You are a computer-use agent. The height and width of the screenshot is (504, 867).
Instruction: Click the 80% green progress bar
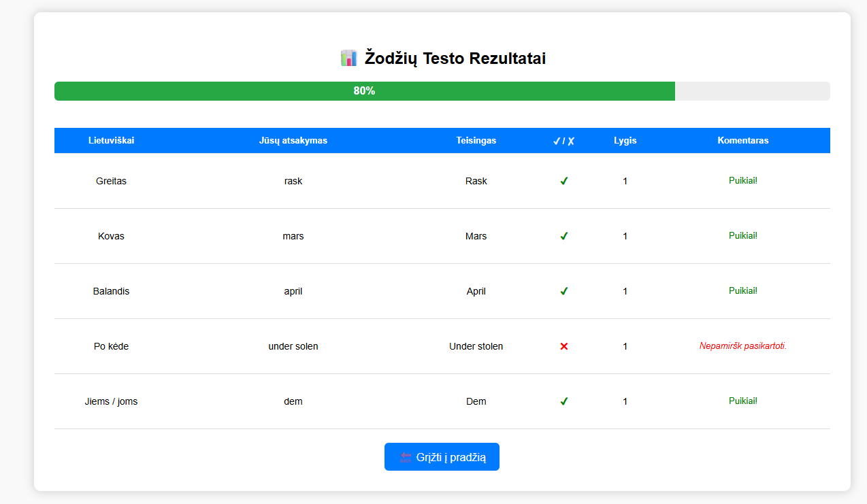coord(364,91)
